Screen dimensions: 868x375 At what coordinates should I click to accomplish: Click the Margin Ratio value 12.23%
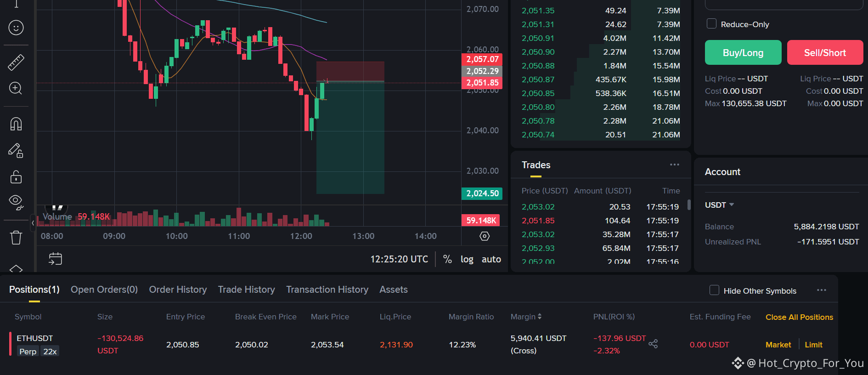(462, 345)
